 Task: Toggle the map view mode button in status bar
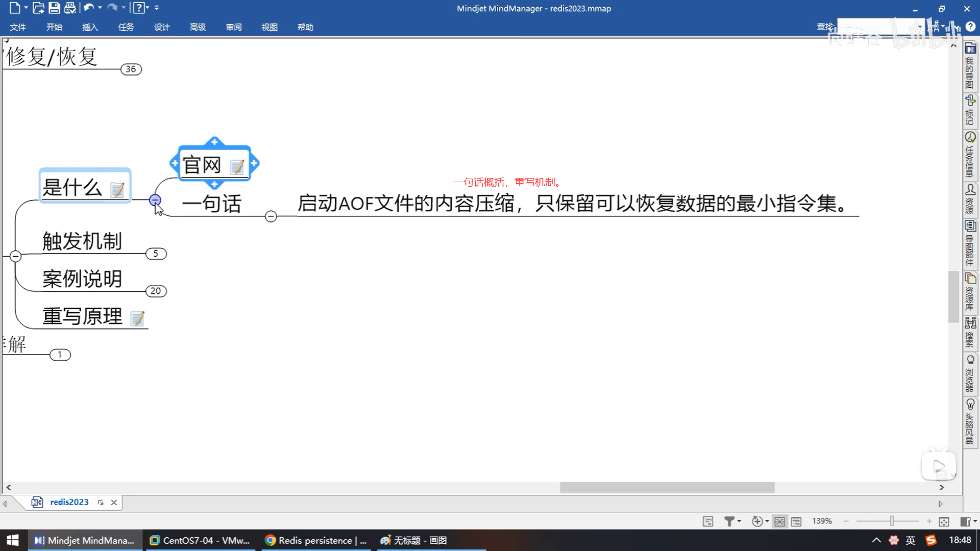pos(779,521)
